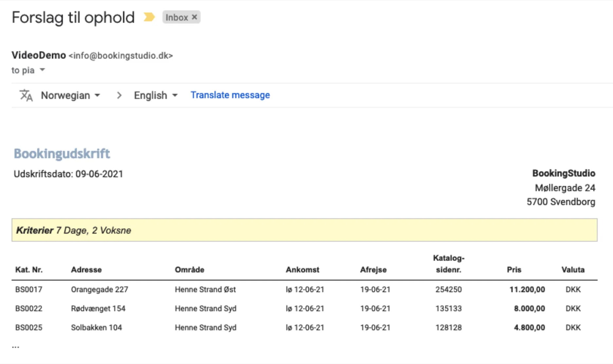This screenshot has height=364, width=613.
Task: Click address Rødvænget 154
Action: pos(98,308)
